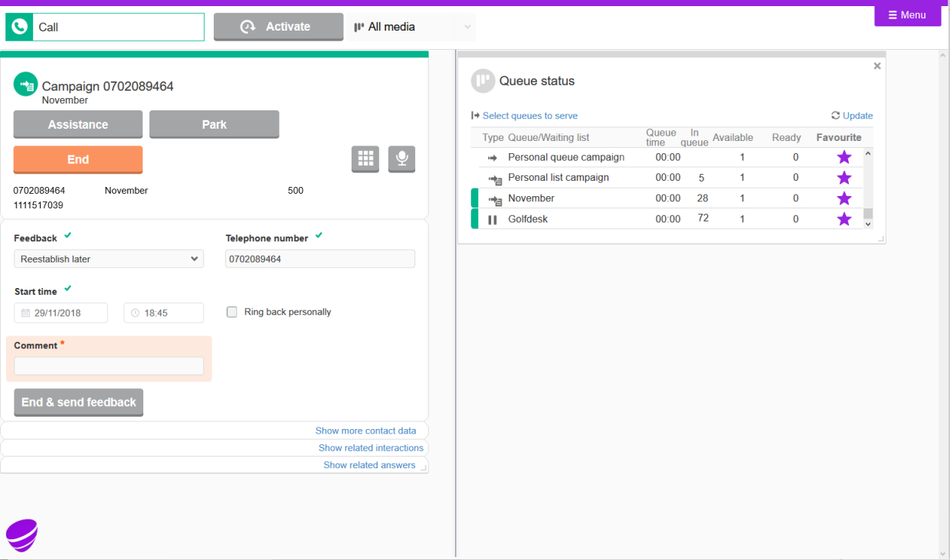Screen dimensions: 950x560
Task: Click the Queue status panel icon
Action: (483, 81)
